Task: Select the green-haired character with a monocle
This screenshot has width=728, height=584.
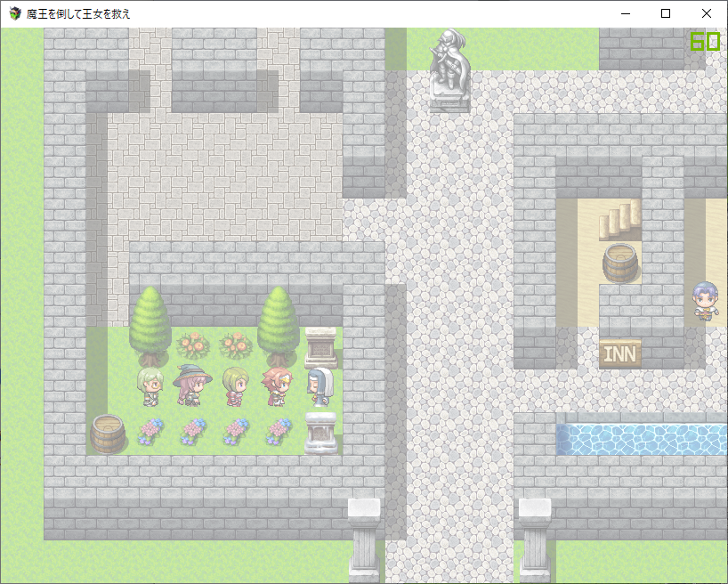Action: [x=149, y=386]
